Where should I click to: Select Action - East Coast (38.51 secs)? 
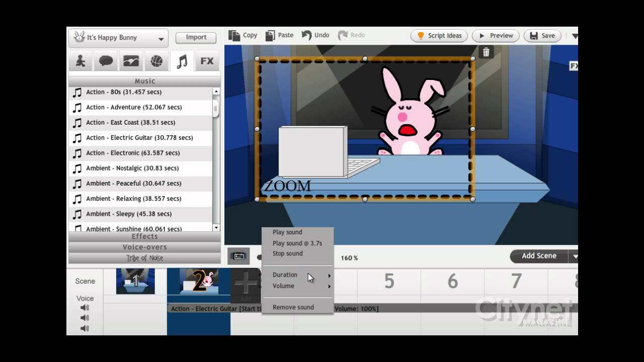140,123
